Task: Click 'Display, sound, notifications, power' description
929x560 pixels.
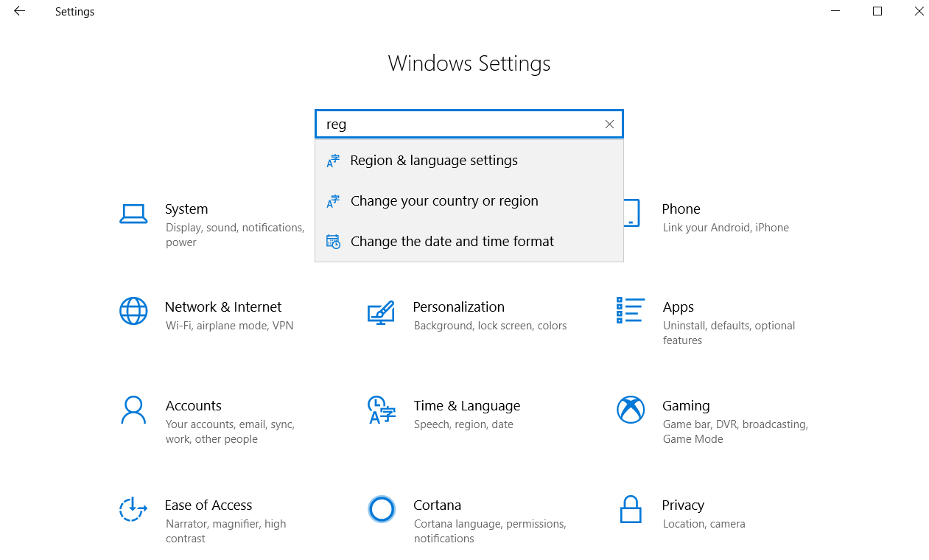Action: point(235,235)
